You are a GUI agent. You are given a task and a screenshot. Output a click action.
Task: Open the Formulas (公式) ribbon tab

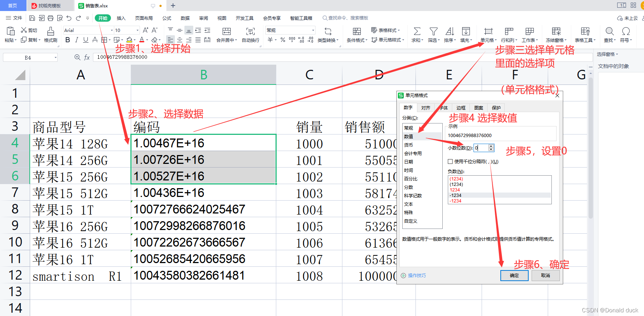pyautogui.click(x=167, y=18)
